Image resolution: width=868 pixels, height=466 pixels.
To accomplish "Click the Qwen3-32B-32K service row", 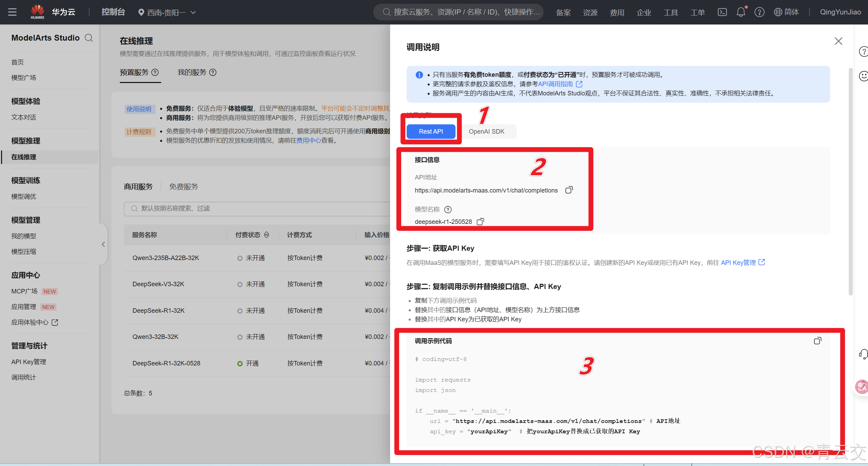I will click(x=257, y=337).
